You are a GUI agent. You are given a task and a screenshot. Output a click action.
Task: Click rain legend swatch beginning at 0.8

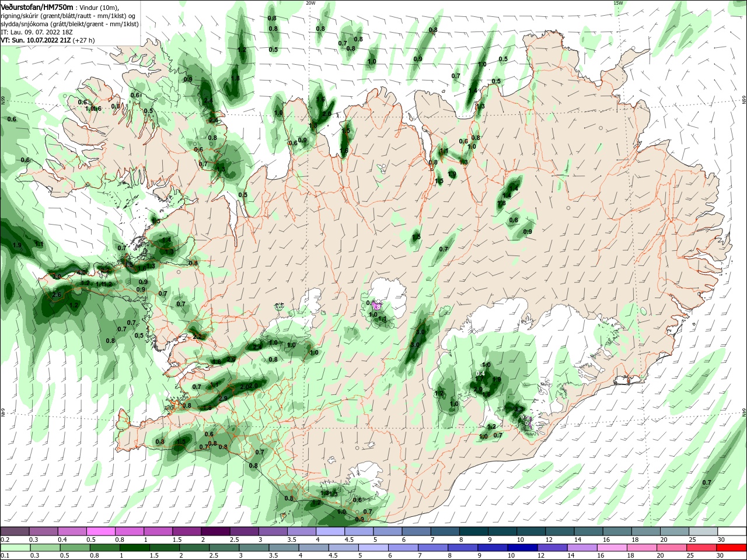click(105, 548)
